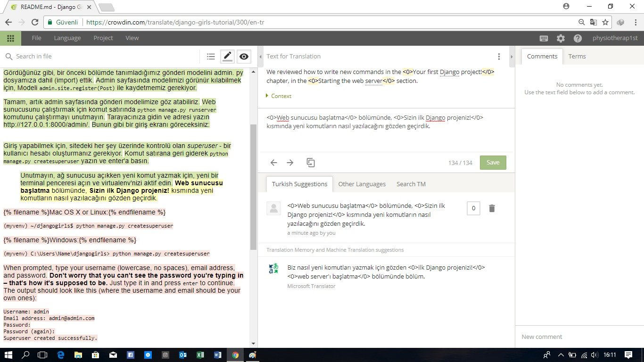Viewport: 644px width, 362px height.
Task: Go back in the browser
Action: coord(8,22)
